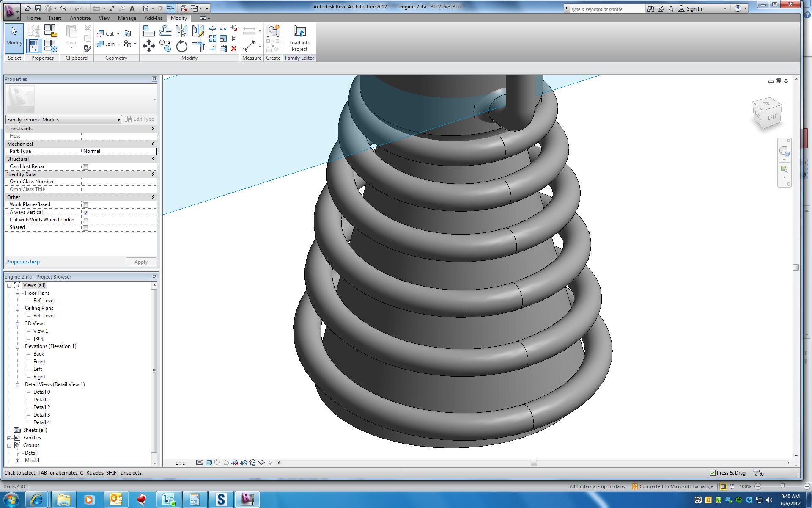
Task: Open the Family category dropdown
Action: pos(118,119)
